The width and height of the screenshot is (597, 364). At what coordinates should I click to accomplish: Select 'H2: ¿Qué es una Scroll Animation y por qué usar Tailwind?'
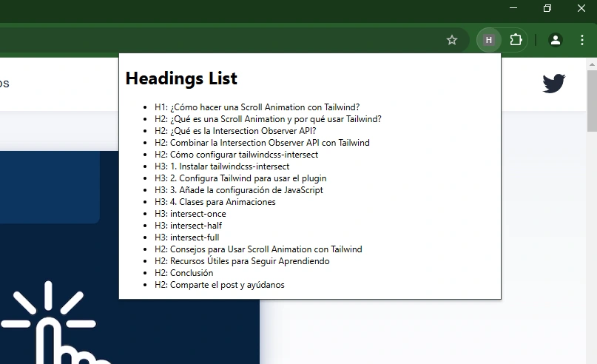pyautogui.click(x=268, y=119)
